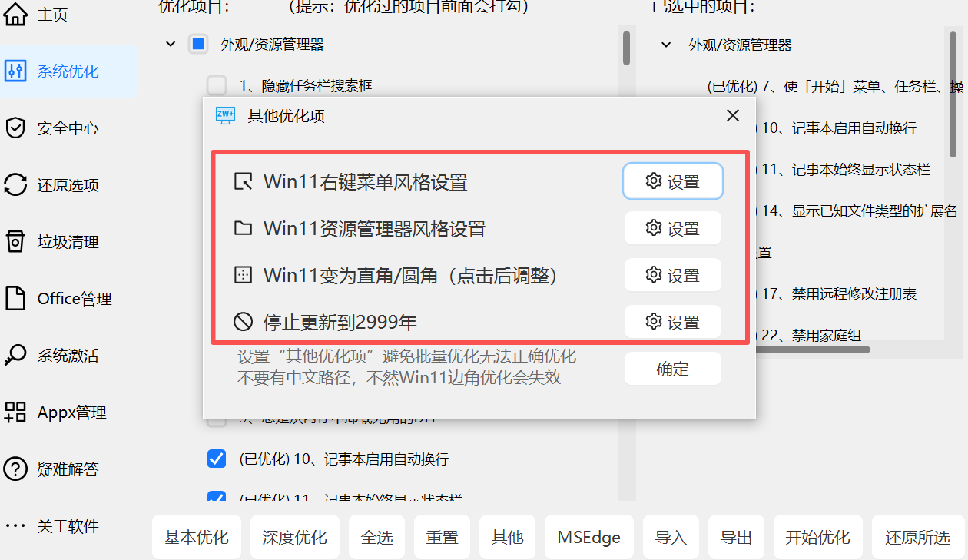Screen dimensions: 968x560
Task: Select the 安全中心 shield icon
Action: coord(15,128)
